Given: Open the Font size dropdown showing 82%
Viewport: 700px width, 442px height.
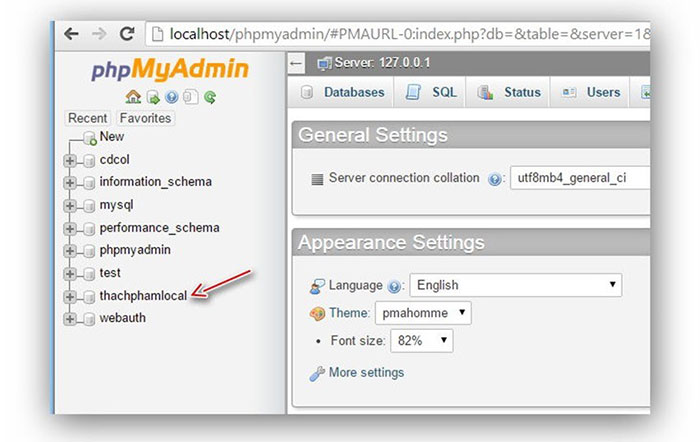Looking at the screenshot, I should coord(422,341).
